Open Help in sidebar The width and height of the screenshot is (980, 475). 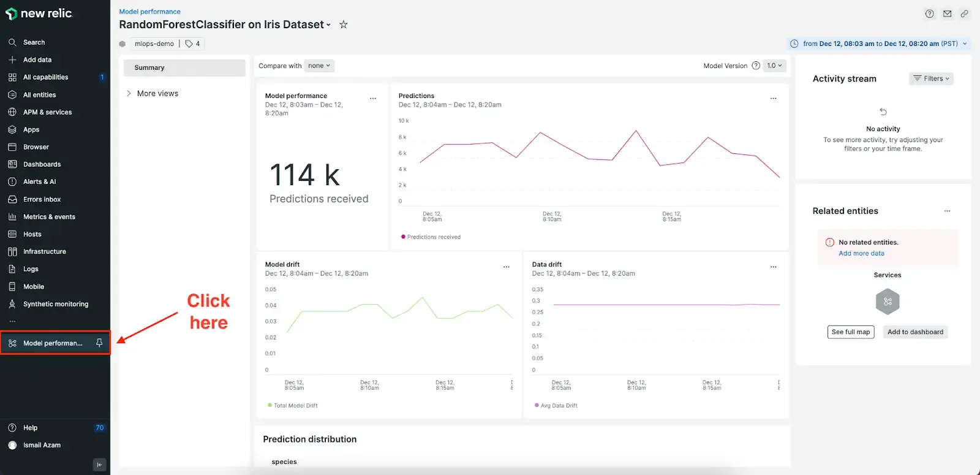[31, 428]
